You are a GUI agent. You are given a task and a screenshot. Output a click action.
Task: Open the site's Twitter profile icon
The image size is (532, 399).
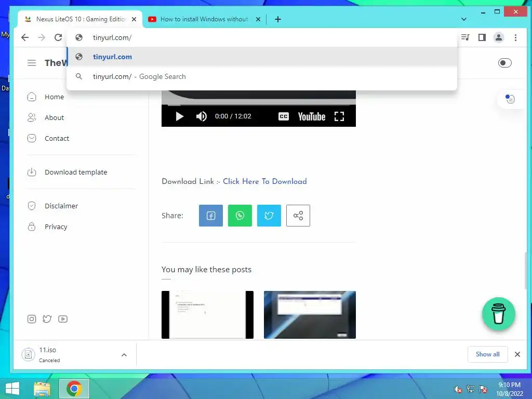click(x=47, y=319)
